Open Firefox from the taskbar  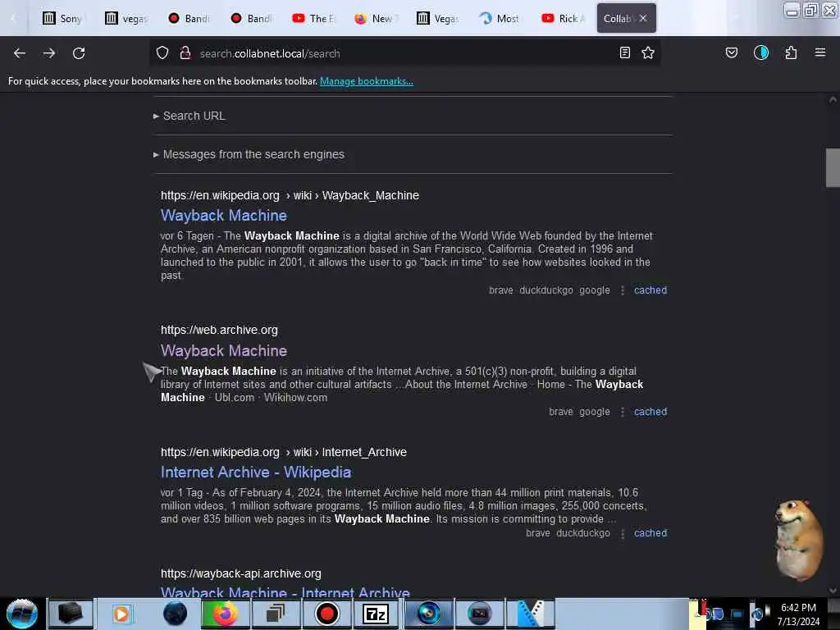point(225,614)
